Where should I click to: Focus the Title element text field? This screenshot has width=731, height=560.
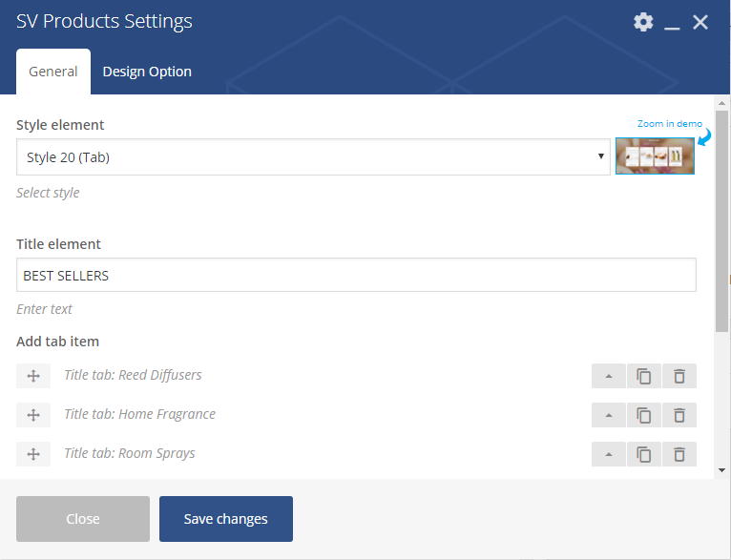point(356,275)
